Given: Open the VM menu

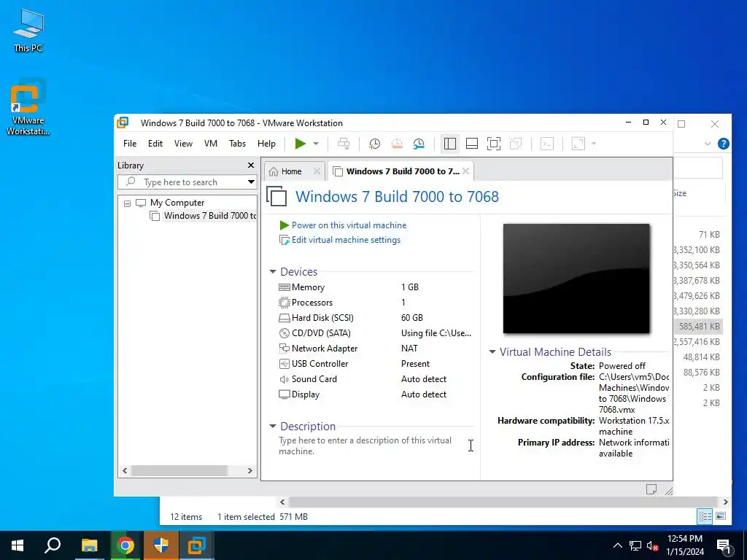Looking at the screenshot, I should [x=211, y=144].
